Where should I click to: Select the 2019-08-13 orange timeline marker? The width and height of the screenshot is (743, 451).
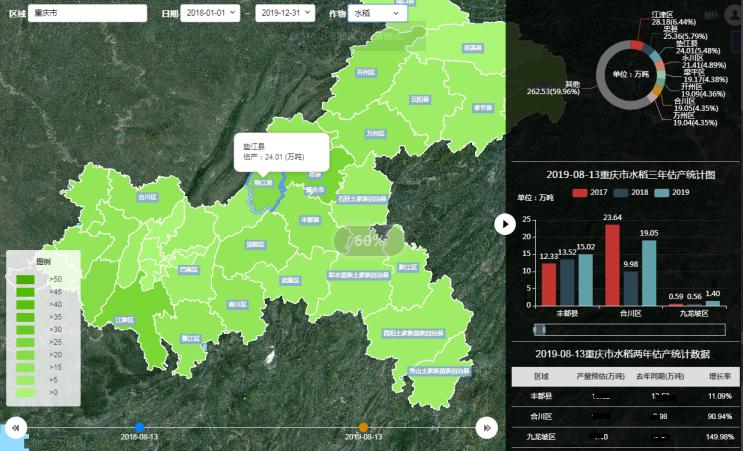pos(363,427)
